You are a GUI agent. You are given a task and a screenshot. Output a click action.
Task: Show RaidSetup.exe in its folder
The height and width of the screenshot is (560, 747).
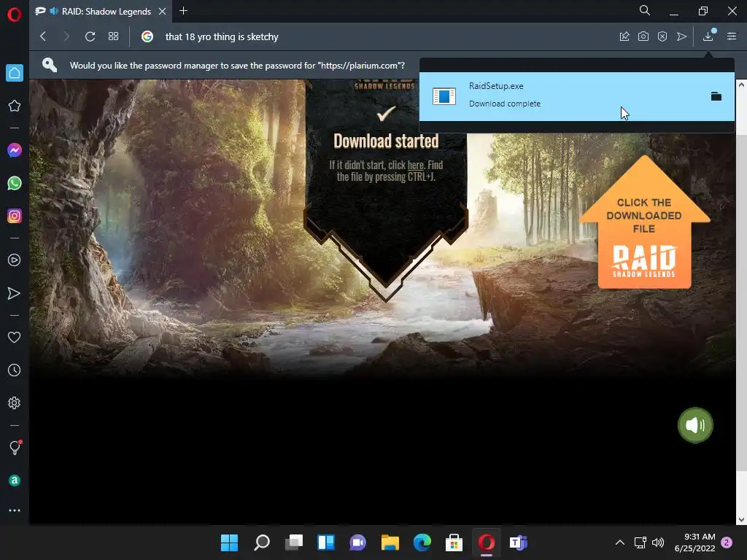point(716,96)
